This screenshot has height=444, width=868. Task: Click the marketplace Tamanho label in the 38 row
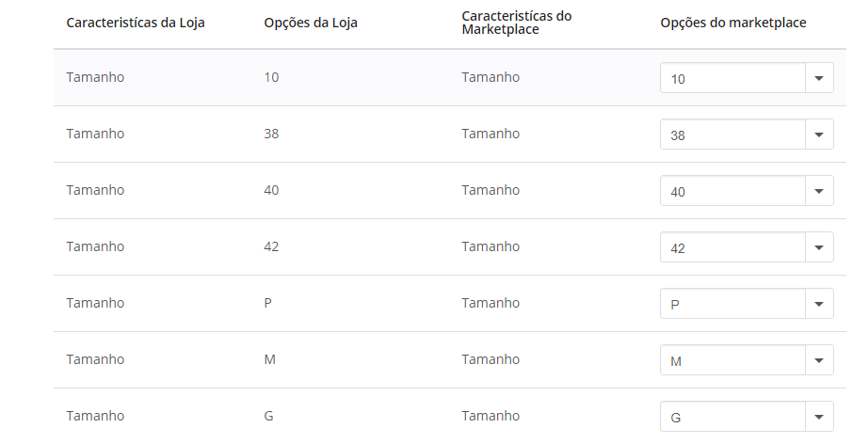490,134
